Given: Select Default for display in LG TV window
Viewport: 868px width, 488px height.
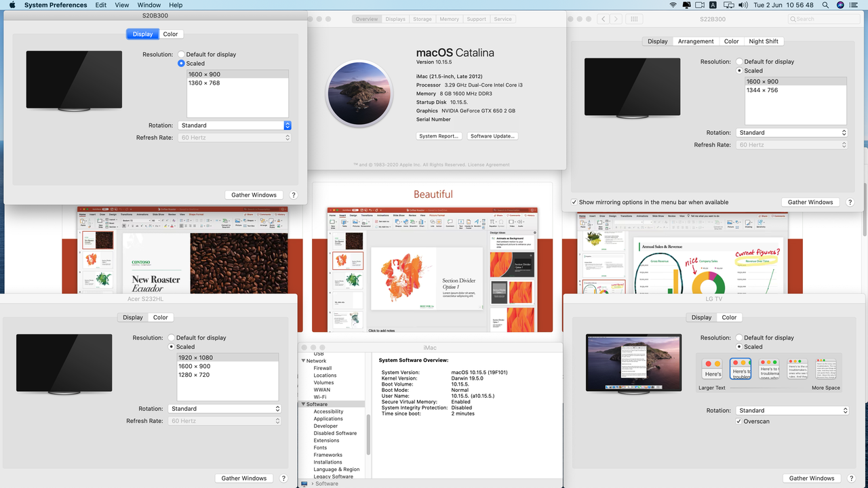Looking at the screenshot, I should (x=739, y=338).
